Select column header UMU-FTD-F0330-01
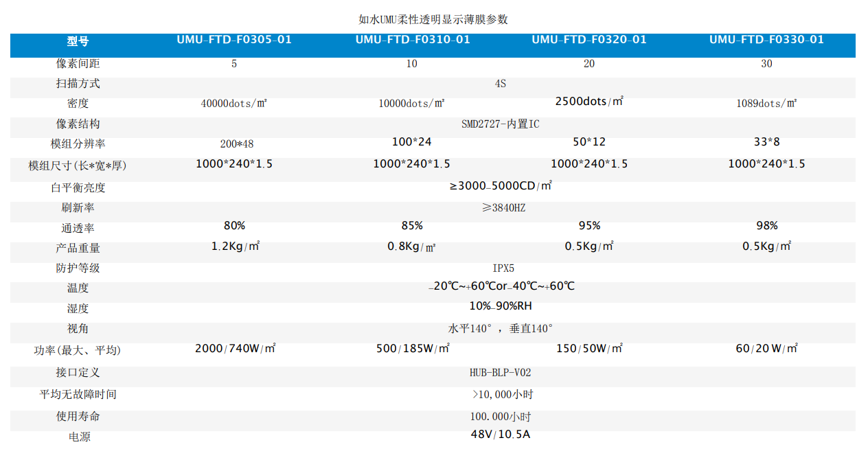The height and width of the screenshot is (449, 868). [x=766, y=40]
